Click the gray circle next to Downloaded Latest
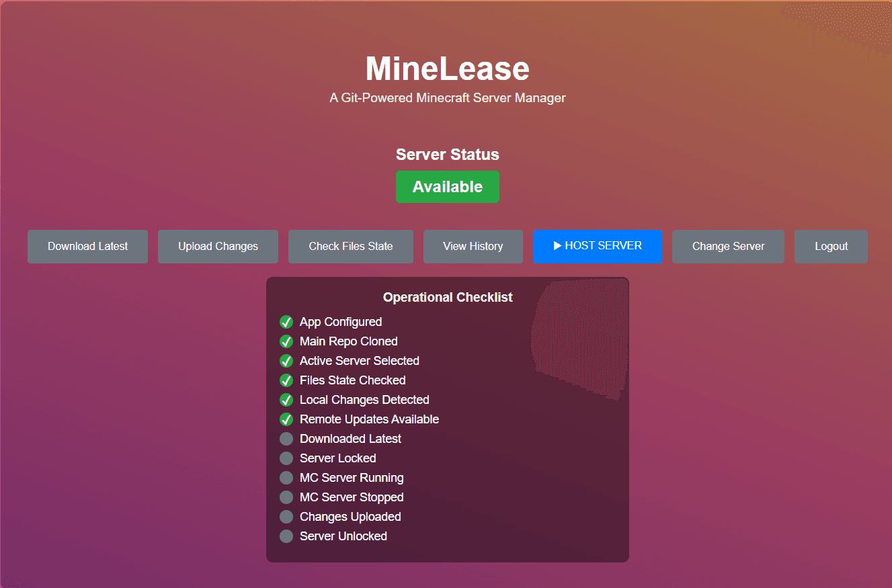Viewport: 892px width, 588px height. [286, 438]
